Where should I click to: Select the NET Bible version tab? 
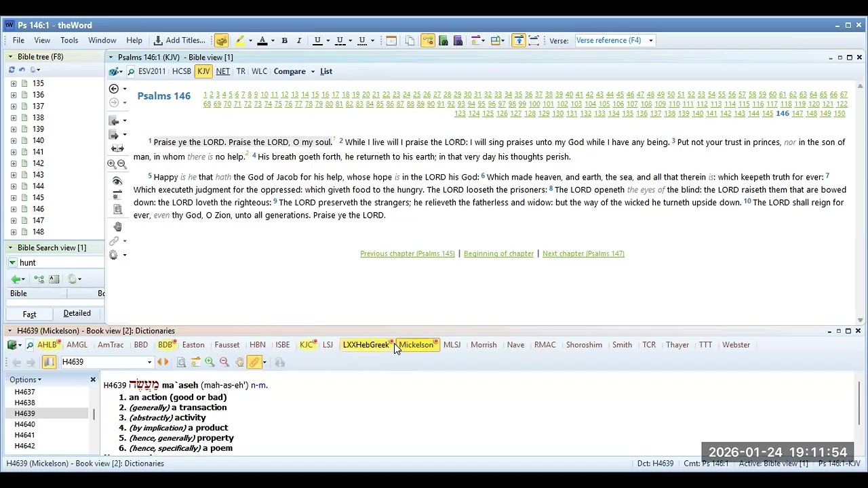tap(222, 71)
